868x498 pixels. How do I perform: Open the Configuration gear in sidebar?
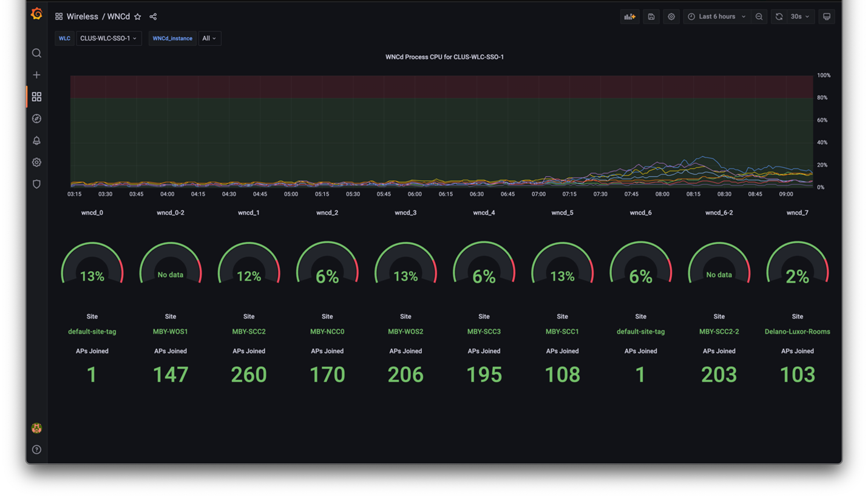tap(36, 163)
